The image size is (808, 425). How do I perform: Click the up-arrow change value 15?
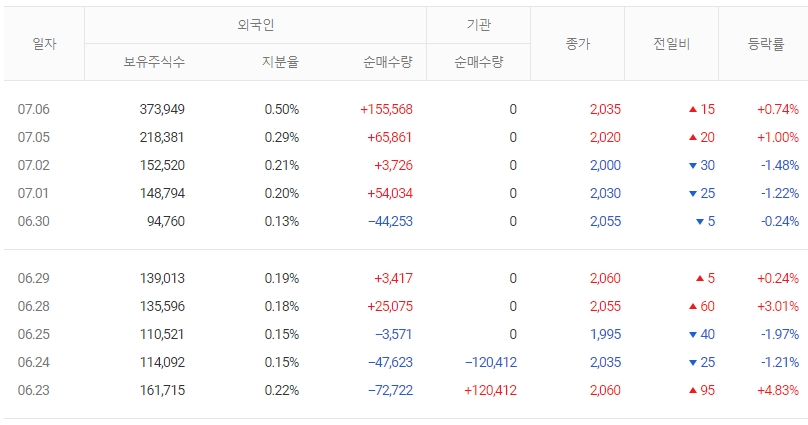click(x=702, y=109)
